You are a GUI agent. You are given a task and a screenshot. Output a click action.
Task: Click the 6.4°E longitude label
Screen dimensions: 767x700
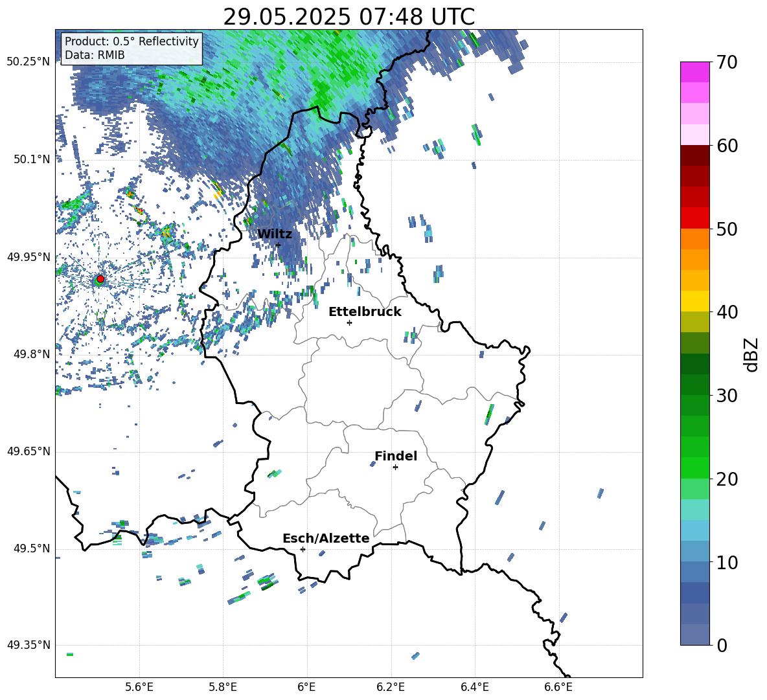pyautogui.click(x=474, y=687)
